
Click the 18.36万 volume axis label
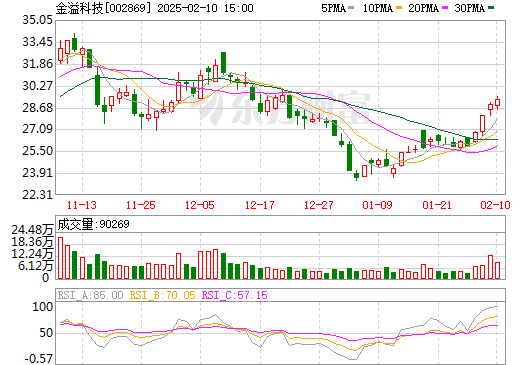[x=32, y=242]
